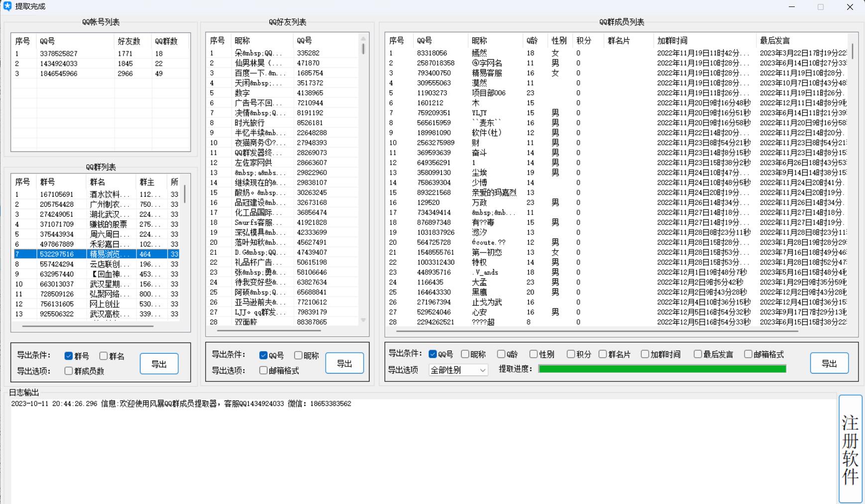
Task: Click 导出 button under friend list
Action: tap(344, 364)
